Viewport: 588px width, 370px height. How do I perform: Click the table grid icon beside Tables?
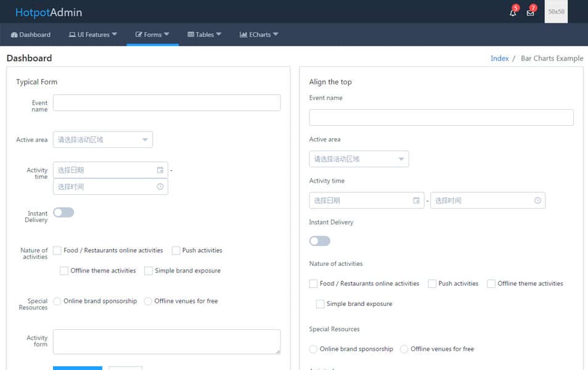[191, 35]
